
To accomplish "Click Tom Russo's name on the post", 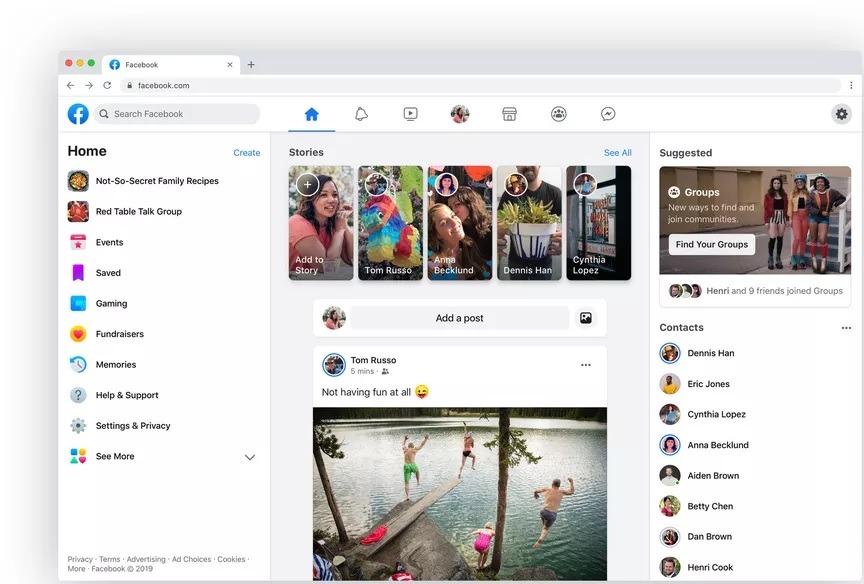I will [x=373, y=360].
